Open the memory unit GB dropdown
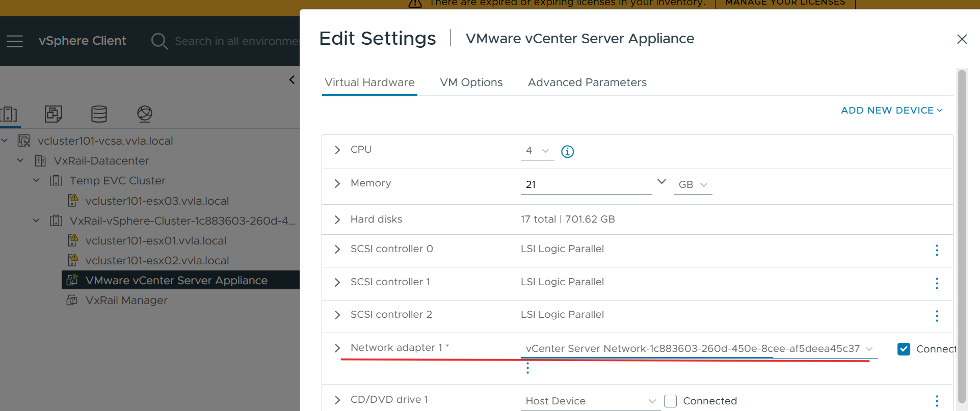 point(693,185)
